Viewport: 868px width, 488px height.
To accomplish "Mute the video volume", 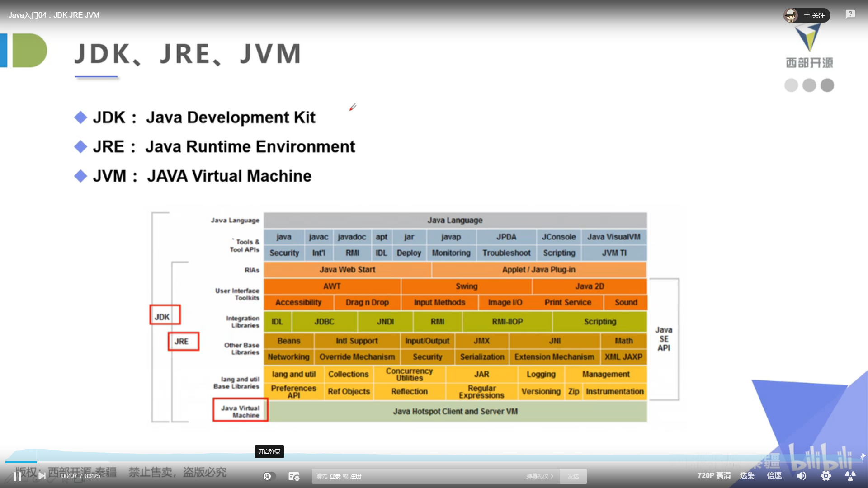I will tap(801, 476).
